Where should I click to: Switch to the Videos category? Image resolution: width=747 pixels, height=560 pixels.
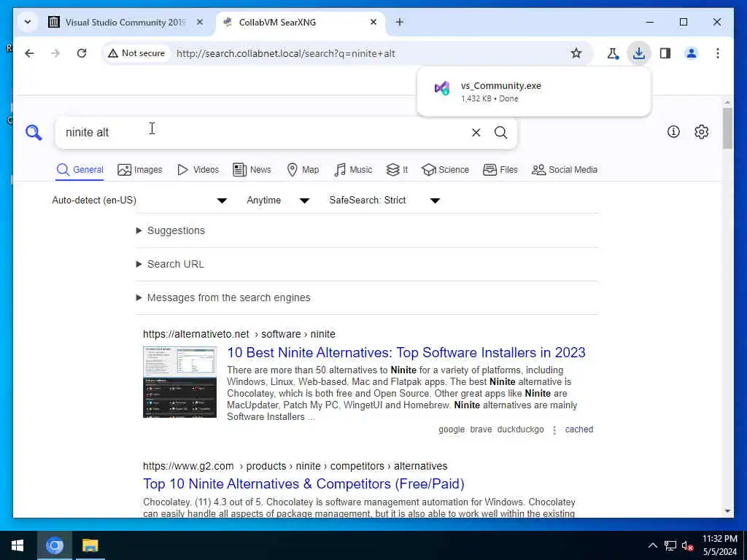[198, 170]
